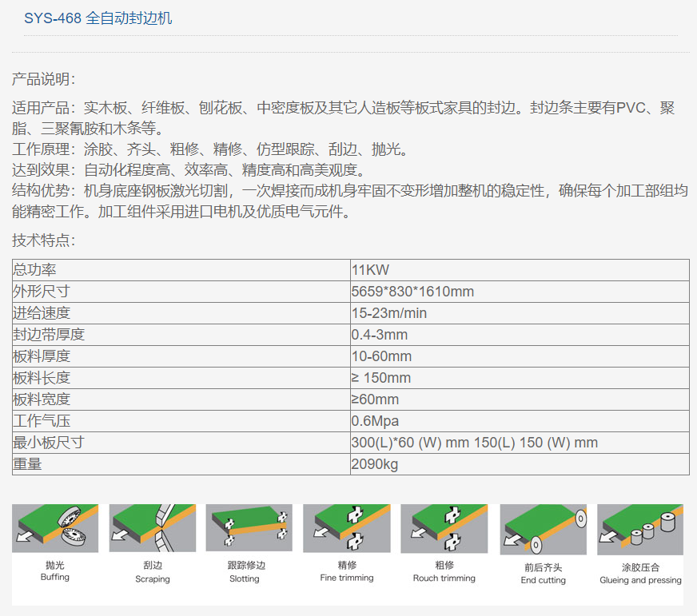Screen dimensions: 697x616
Task: Open the 跟踪修边 Slotting process image
Action: tap(249, 527)
